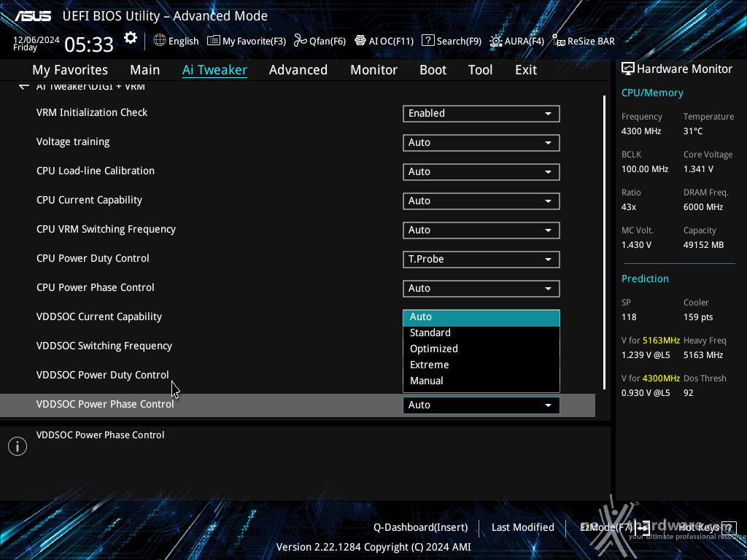This screenshot has width=747, height=560.
Task: Select the VRM Initialization Check label
Action: point(92,112)
